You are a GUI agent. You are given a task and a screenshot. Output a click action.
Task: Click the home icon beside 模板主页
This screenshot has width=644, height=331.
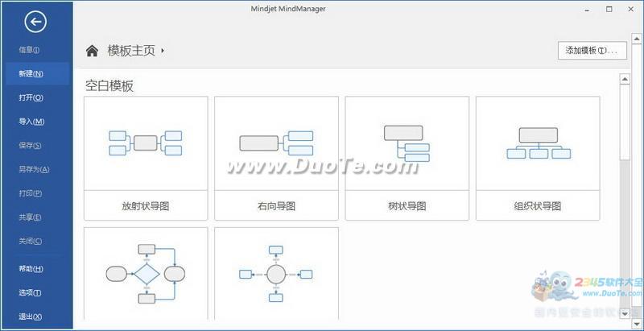[92, 51]
